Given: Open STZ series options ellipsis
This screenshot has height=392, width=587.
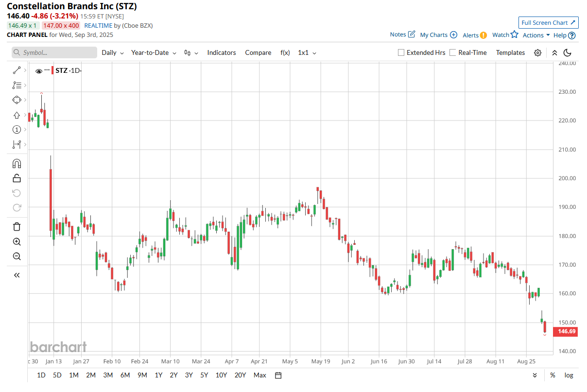Looking at the screenshot, I should click(47, 70).
